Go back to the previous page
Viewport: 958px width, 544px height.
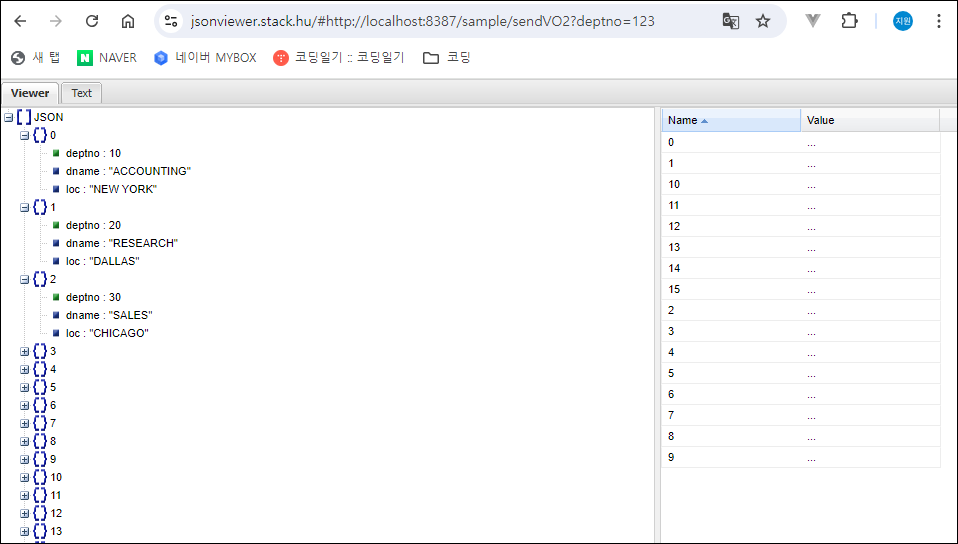coord(20,21)
